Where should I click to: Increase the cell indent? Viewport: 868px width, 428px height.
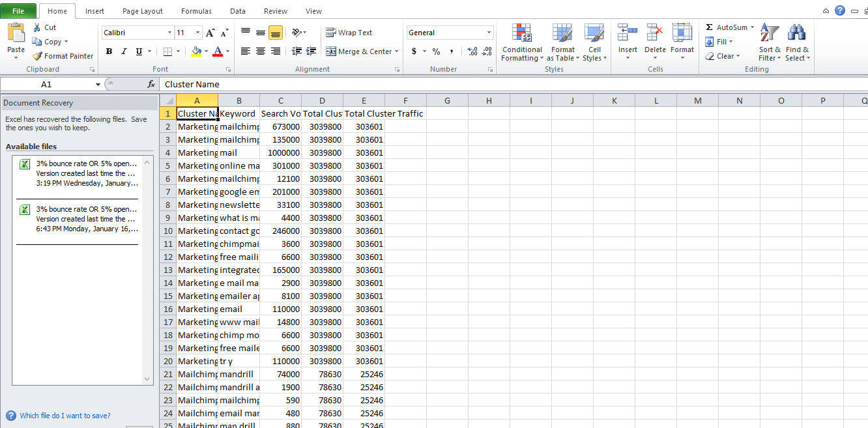(x=311, y=51)
